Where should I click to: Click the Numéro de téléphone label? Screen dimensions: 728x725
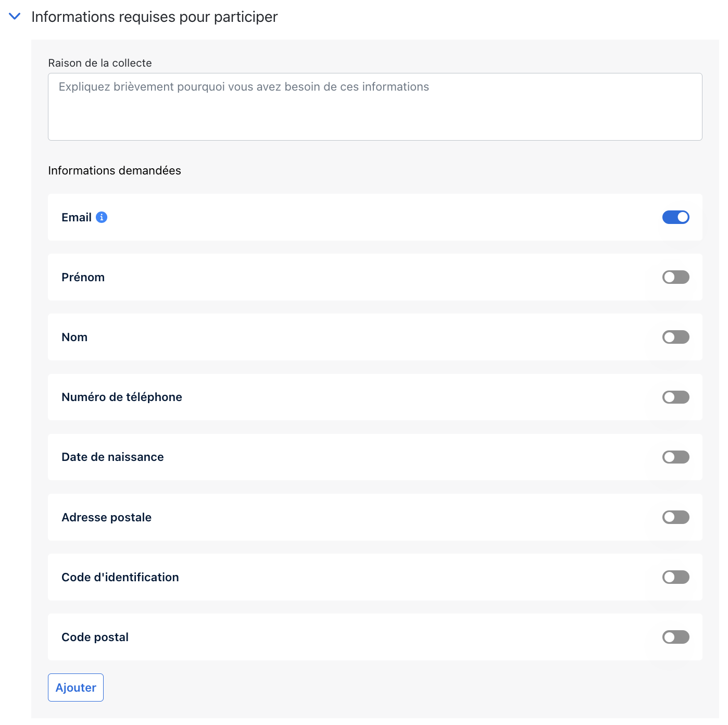click(122, 397)
